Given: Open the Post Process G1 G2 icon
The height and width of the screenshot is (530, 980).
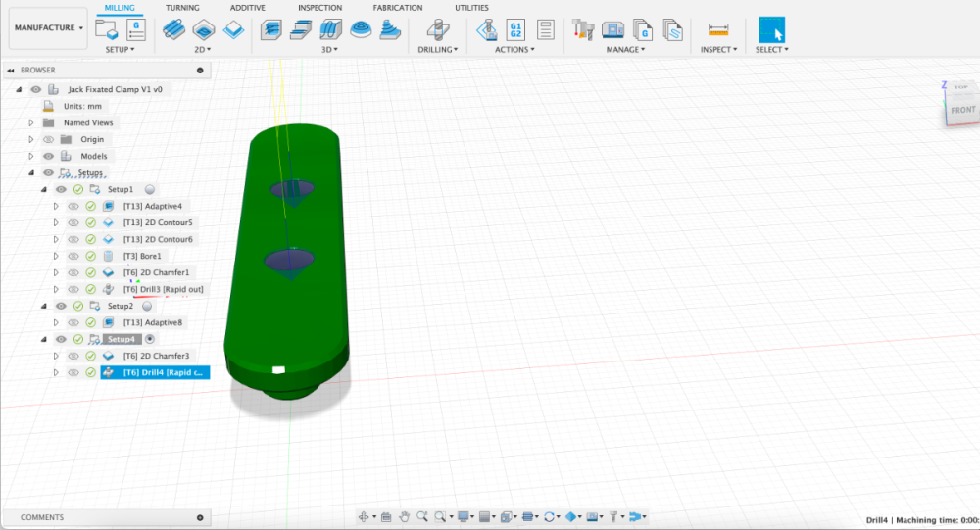Looking at the screenshot, I should point(515,29).
